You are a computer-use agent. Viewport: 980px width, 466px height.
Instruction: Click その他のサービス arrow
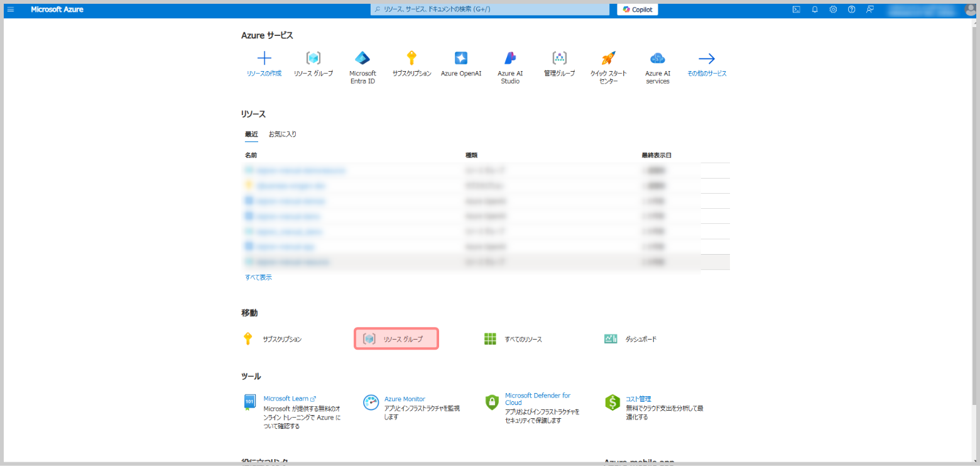coord(707,58)
